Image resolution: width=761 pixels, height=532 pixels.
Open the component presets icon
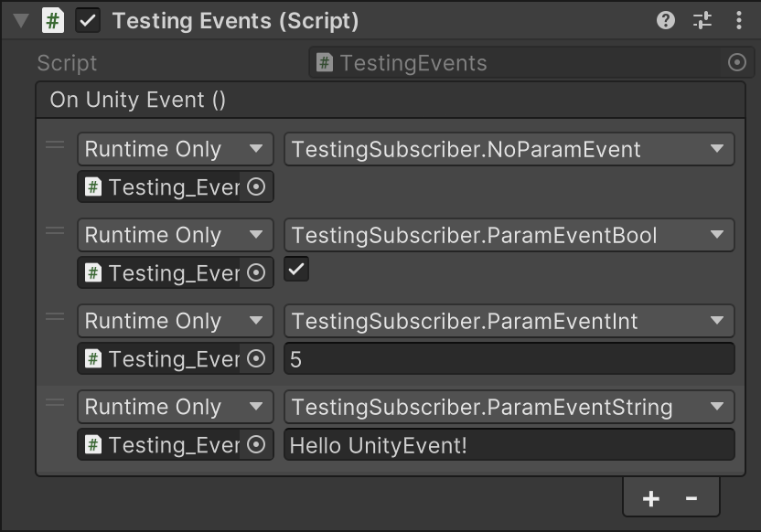(x=702, y=20)
